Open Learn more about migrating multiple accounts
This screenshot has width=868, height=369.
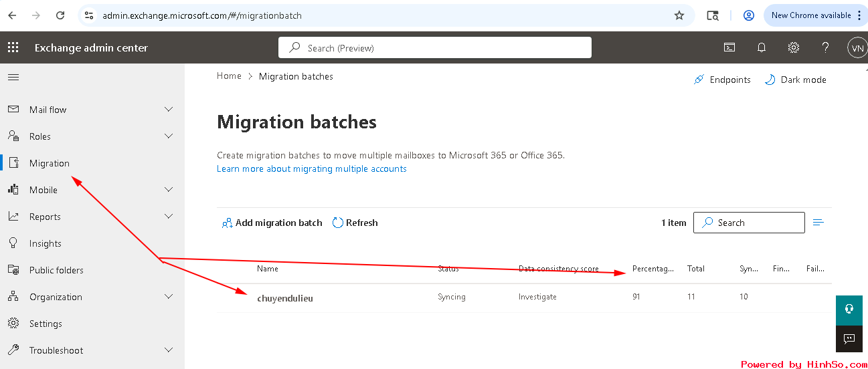(312, 168)
